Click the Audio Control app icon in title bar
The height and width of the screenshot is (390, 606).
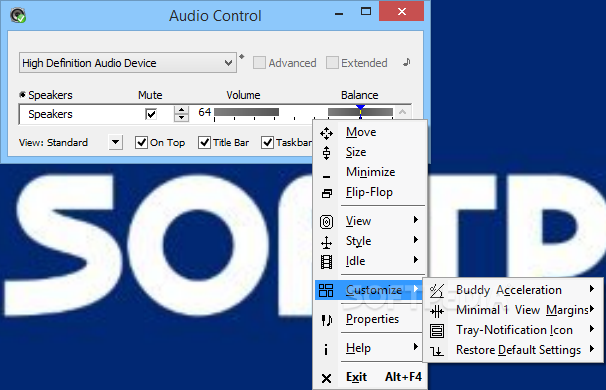pyautogui.click(x=18, y=15)
